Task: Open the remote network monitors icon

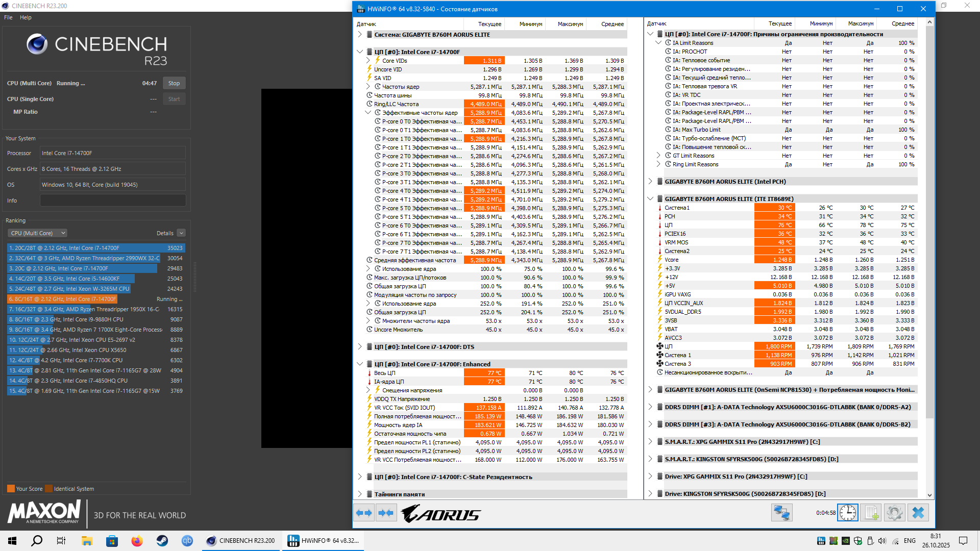Action: [781, 513]
